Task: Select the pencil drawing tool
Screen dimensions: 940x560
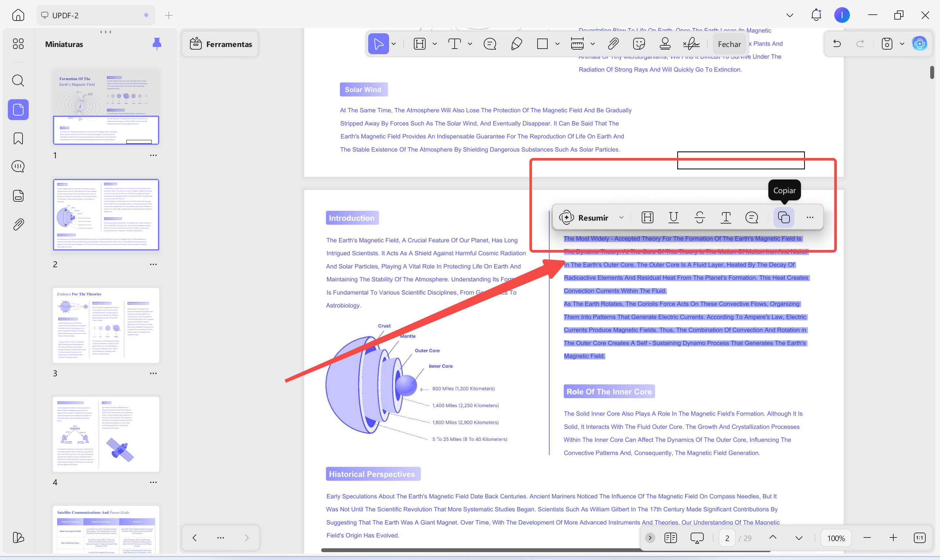Action: [x=516, y=44]
